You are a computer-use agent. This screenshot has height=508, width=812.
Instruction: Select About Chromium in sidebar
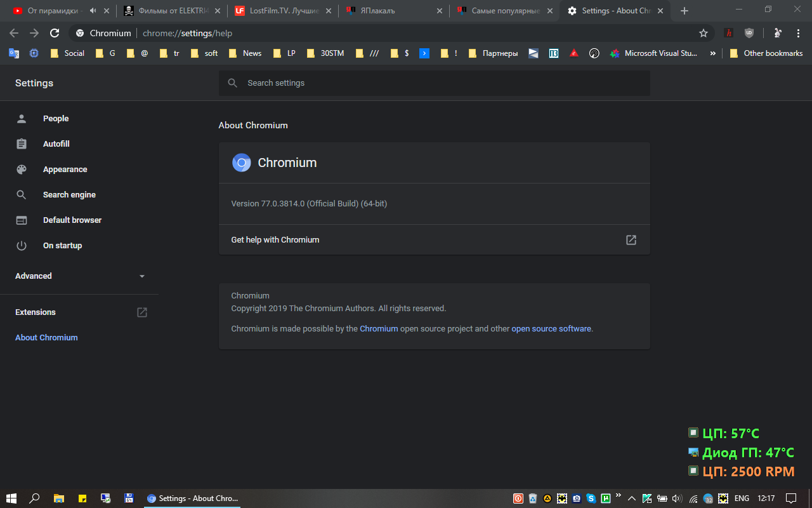click(x=46, y=338)
